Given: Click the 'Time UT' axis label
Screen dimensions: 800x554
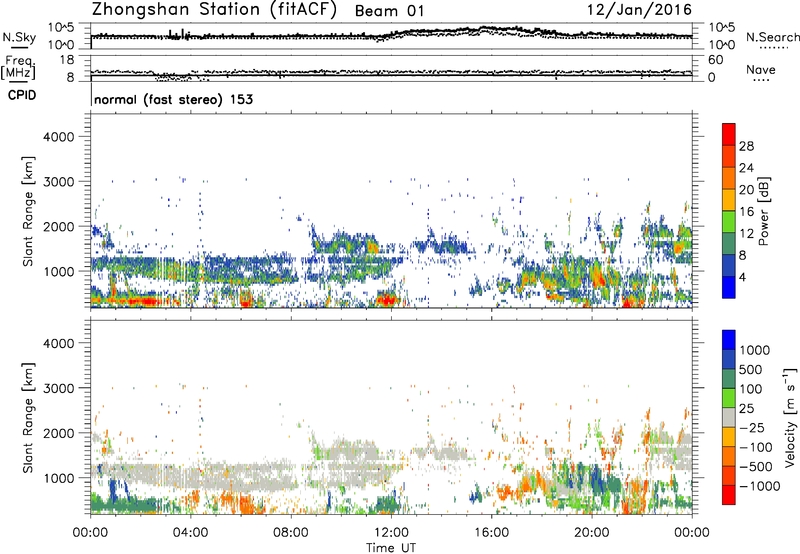Looking at the screenshot, I should pyautogui.click(x=391, y=548).
